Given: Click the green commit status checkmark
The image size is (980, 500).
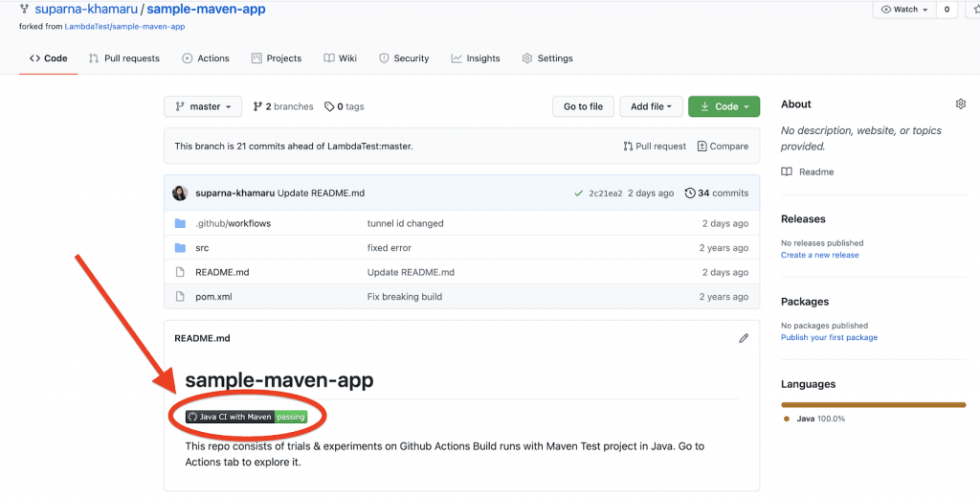Looking at the screenshot, I should (579, 193).
